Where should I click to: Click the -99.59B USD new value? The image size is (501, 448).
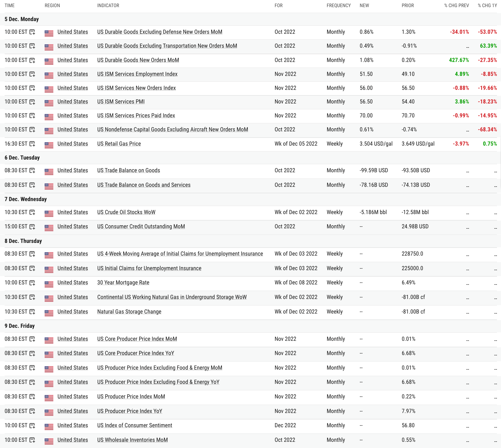point(374,170)
